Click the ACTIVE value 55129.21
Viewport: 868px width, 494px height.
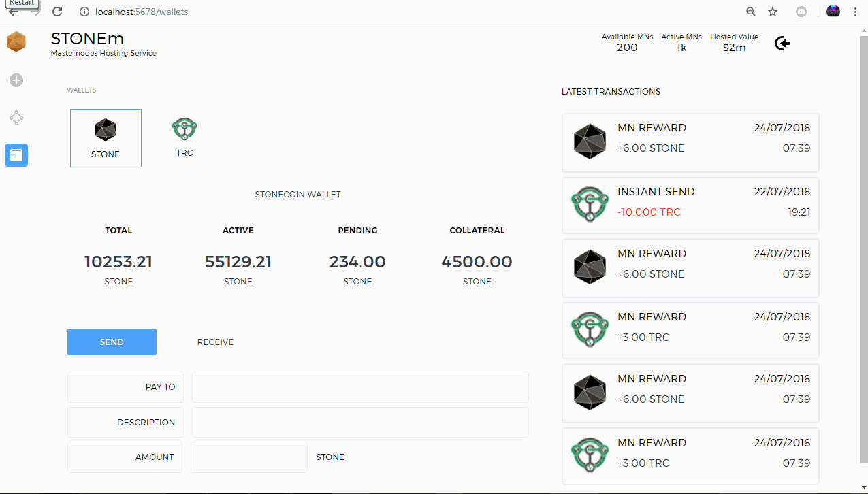[238, 262]
